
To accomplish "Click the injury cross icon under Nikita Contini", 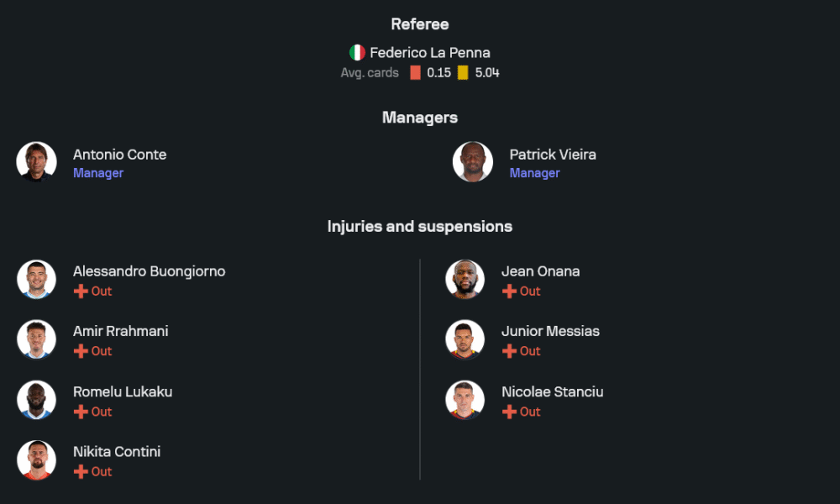I will (x=81, y=472).
